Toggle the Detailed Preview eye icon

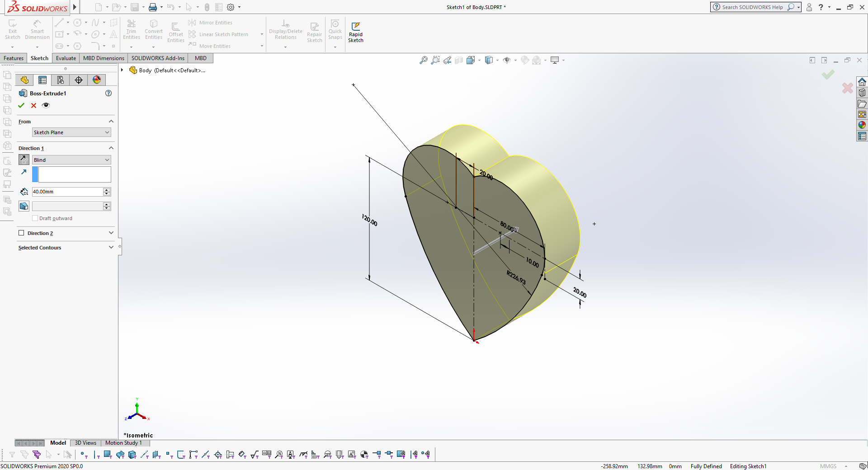click(x=46, y=105)
